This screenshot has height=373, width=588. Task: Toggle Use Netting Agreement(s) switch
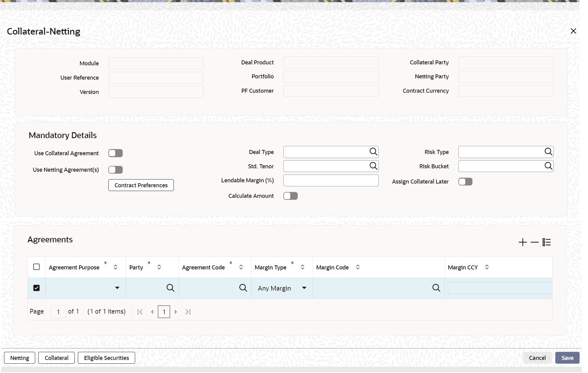116,170
